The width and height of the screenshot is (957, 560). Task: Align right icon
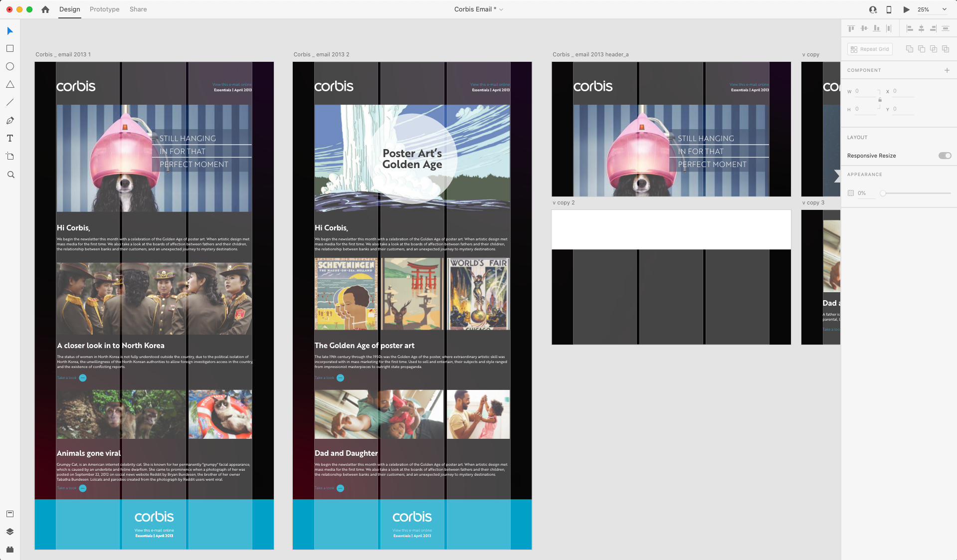[x=933, y=28]
